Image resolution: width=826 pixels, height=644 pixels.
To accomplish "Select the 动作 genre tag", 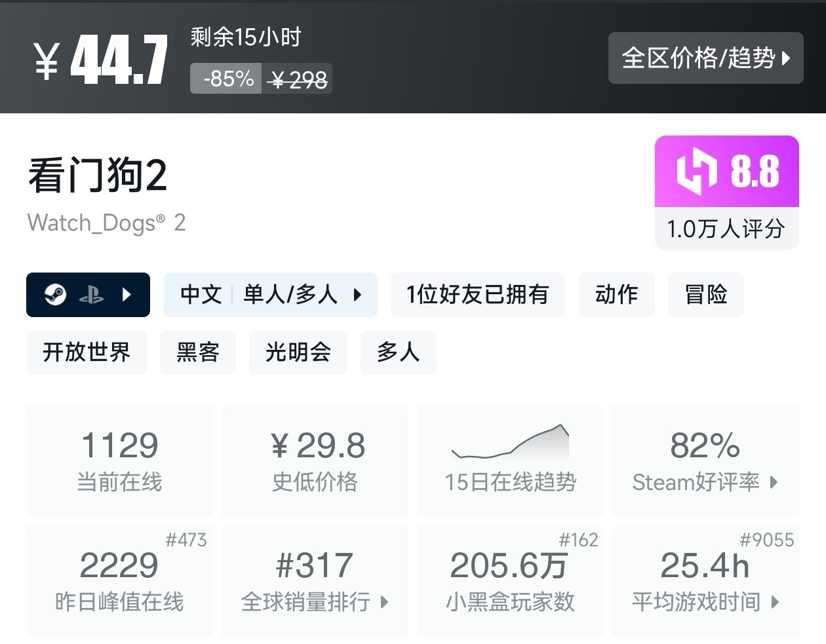I will 616,295.
